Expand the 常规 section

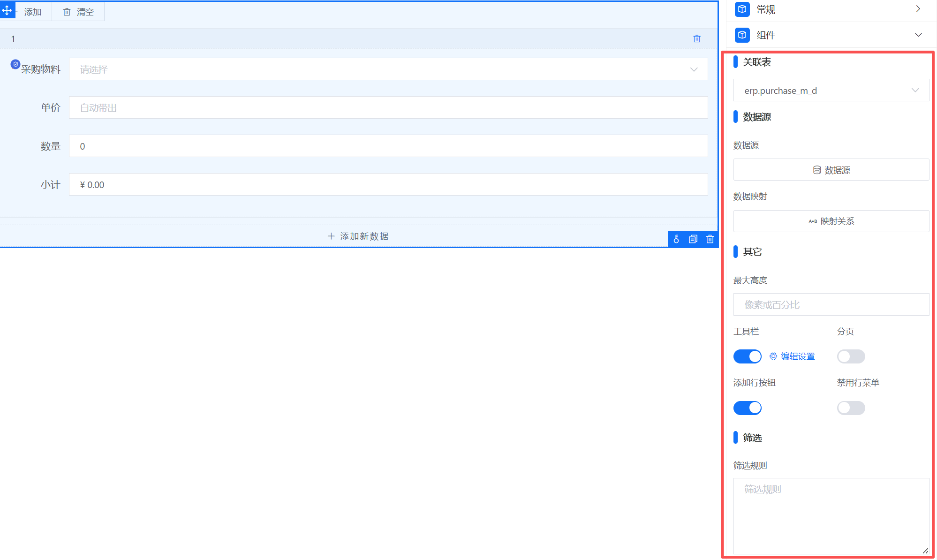pyautogui.click(x=918, y=9)
